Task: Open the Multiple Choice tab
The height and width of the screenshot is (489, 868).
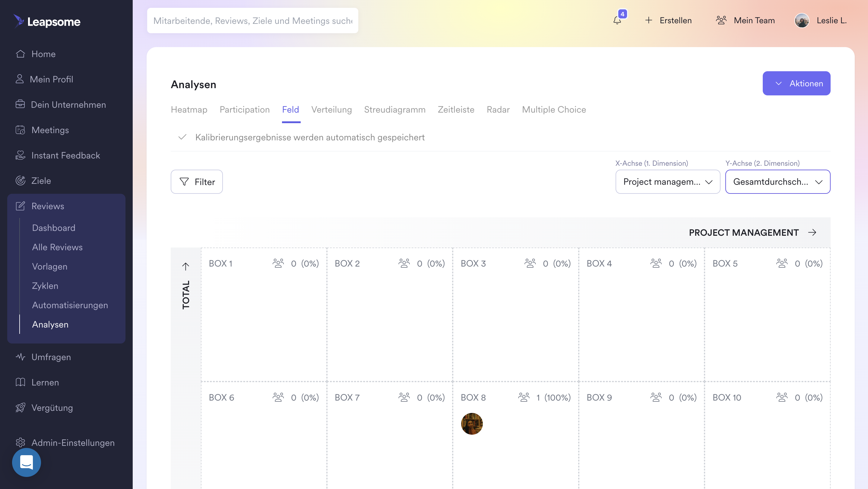Action: pyautogui.click(x=554, y=110)
